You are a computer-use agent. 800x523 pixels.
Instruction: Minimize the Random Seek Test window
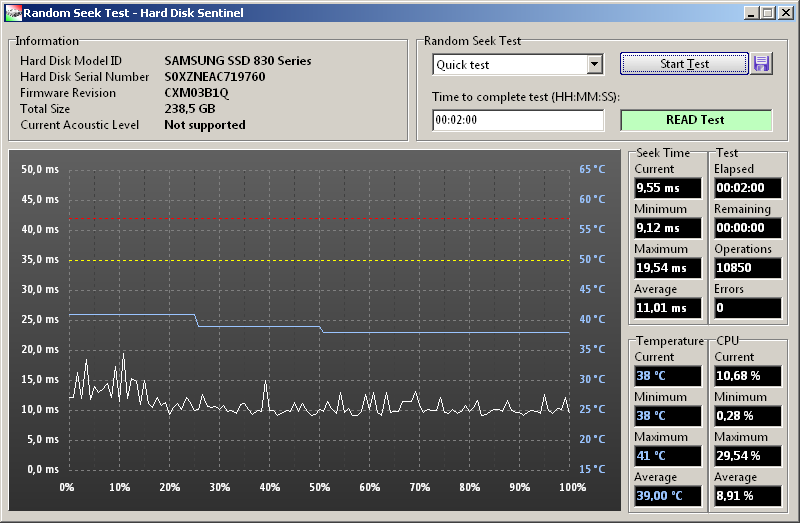tap(750, 13)
